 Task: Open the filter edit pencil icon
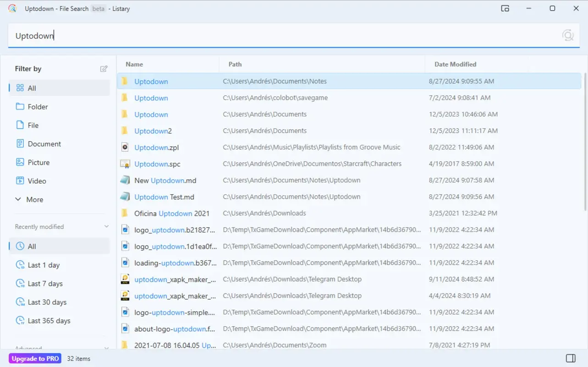coord(104,68)
